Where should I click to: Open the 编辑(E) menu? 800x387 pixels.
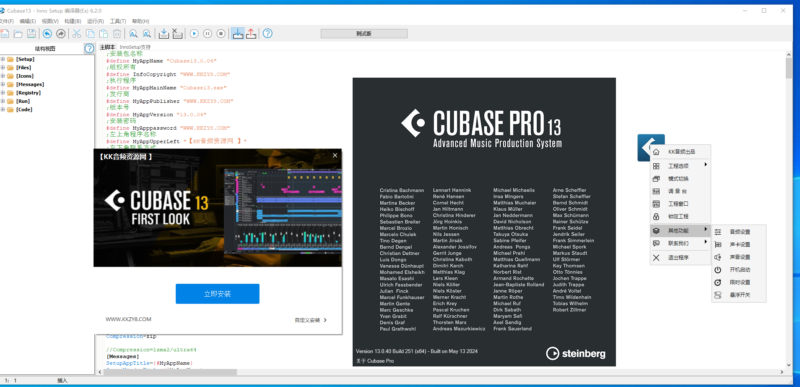pyautogui.click(x=28, y=21)
